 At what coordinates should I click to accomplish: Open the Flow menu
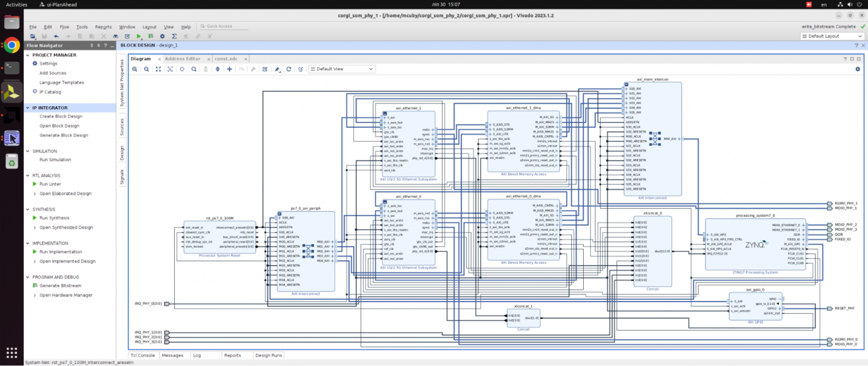pos(65,27)
